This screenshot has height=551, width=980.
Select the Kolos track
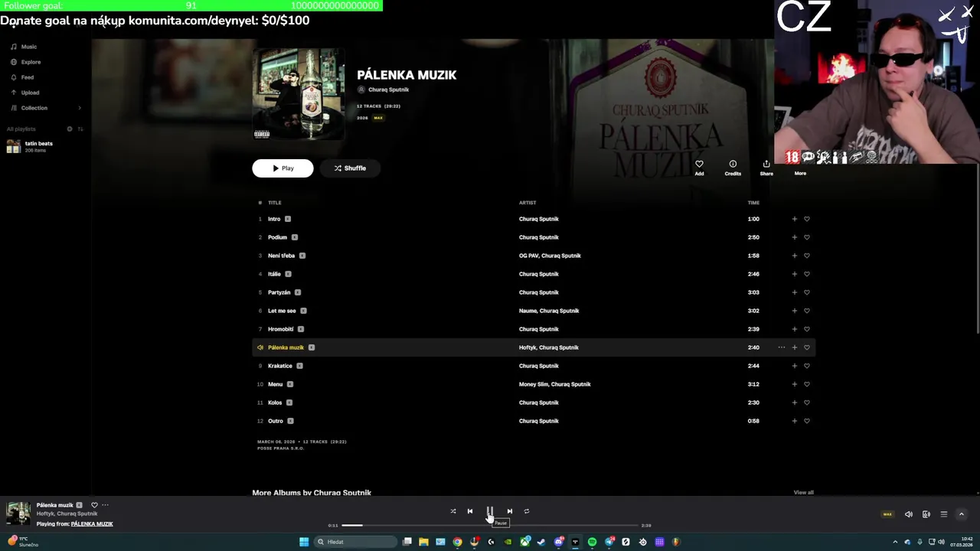pyautogui.click(x=275, y=403)
